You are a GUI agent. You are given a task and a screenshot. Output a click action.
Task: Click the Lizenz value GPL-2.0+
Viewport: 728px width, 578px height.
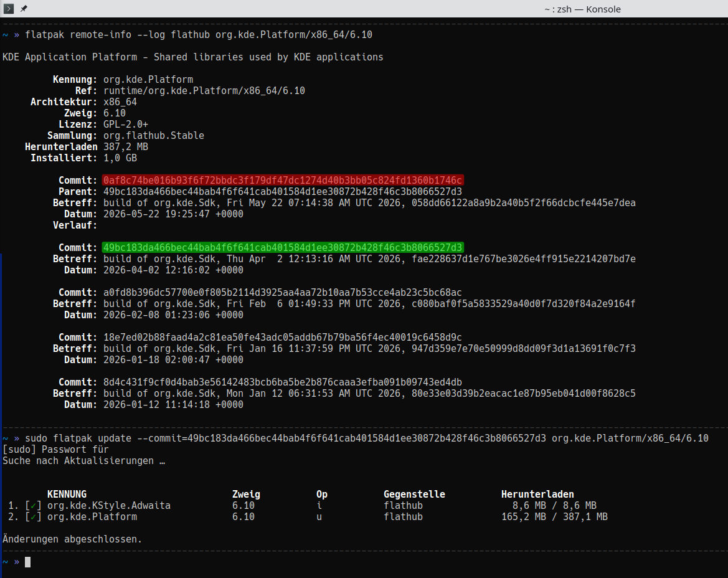coord(126,125)
